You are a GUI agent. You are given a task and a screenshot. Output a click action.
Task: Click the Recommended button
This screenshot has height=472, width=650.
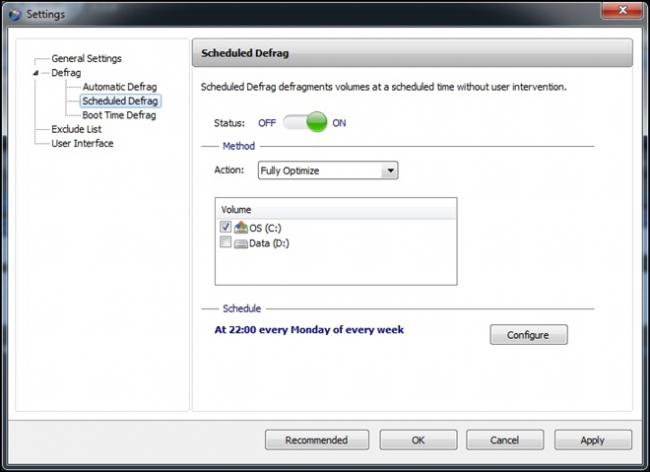point(317,440)
